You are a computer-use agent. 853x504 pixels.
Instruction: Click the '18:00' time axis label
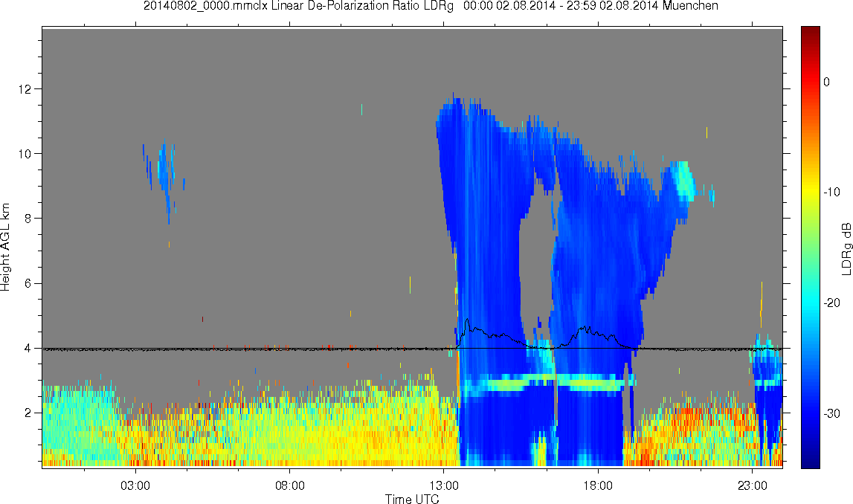point(598,485)
